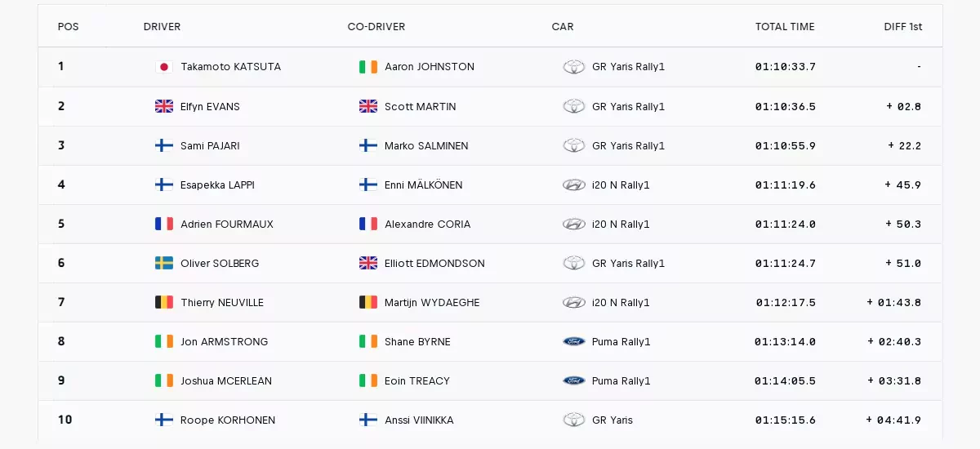This screenshot has height=449, width=980.
Task: Click the POS column header
Action: 69,27
